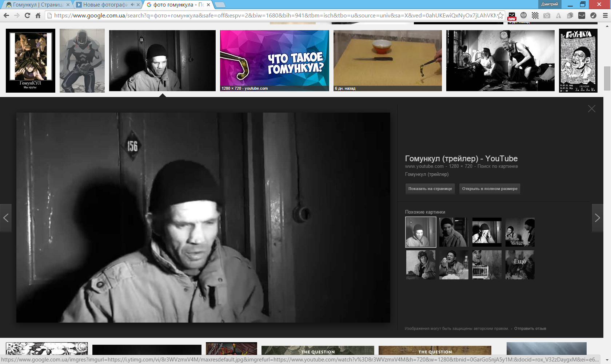Screen dimensions: 611x364
Task: Open similar image of man in ushanka hat
Action: [421, 264]
